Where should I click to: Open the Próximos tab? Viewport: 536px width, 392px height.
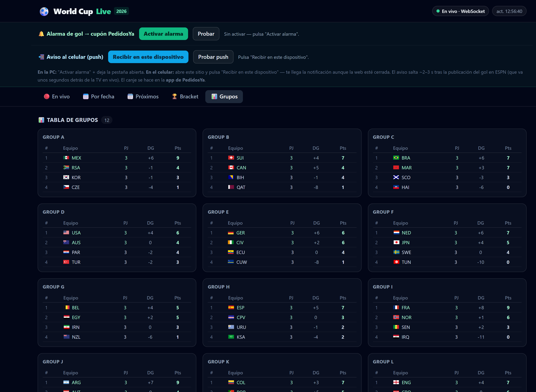(143, 97)
